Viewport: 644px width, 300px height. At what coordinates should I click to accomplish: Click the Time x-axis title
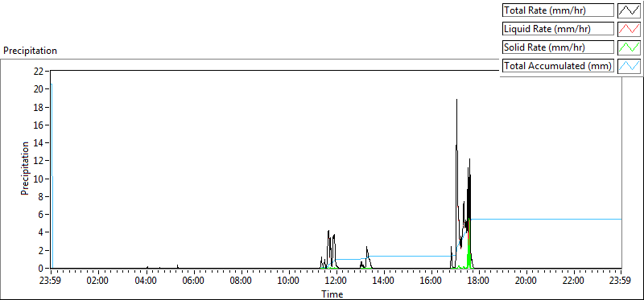pos(332,294)
